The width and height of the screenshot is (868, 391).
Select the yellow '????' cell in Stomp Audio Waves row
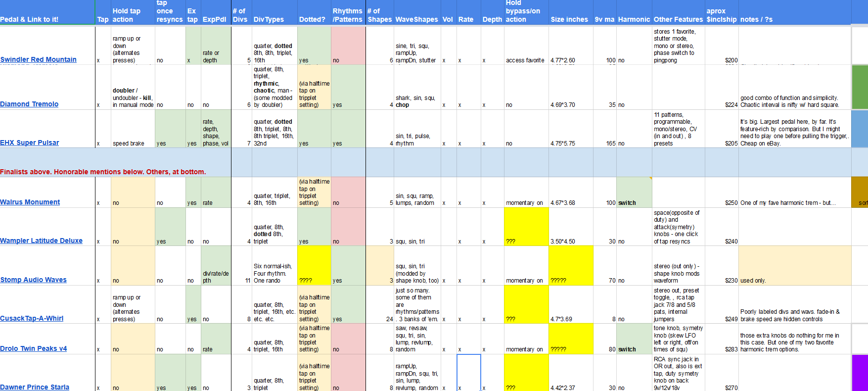point(314,266)
